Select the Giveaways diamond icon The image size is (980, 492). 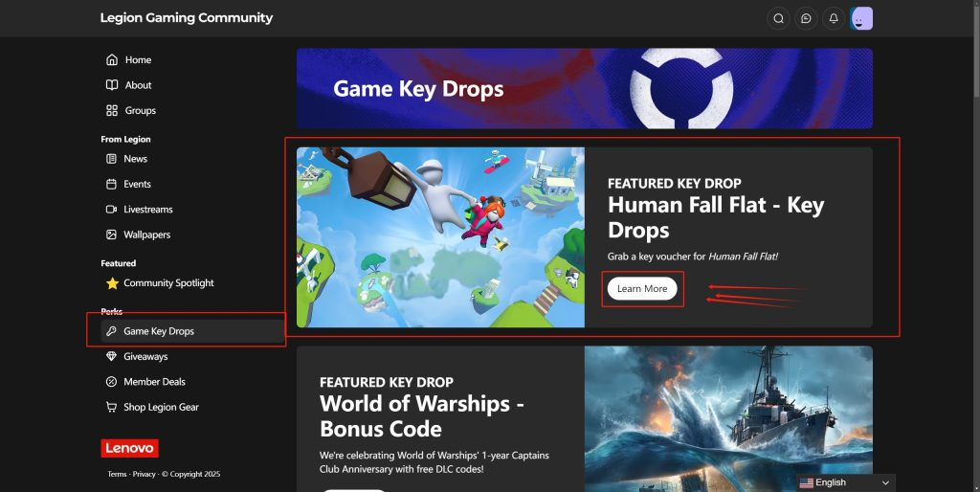tap(111, 356)
